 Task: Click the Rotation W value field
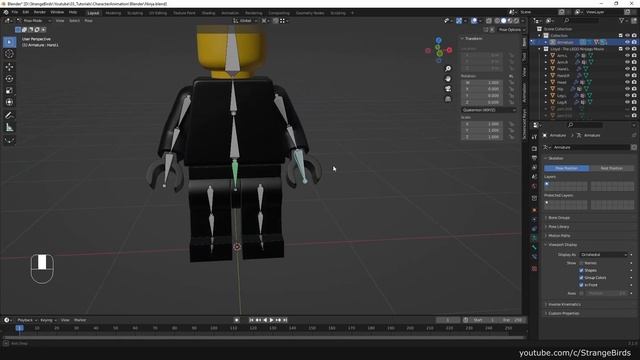click(482, 82)
